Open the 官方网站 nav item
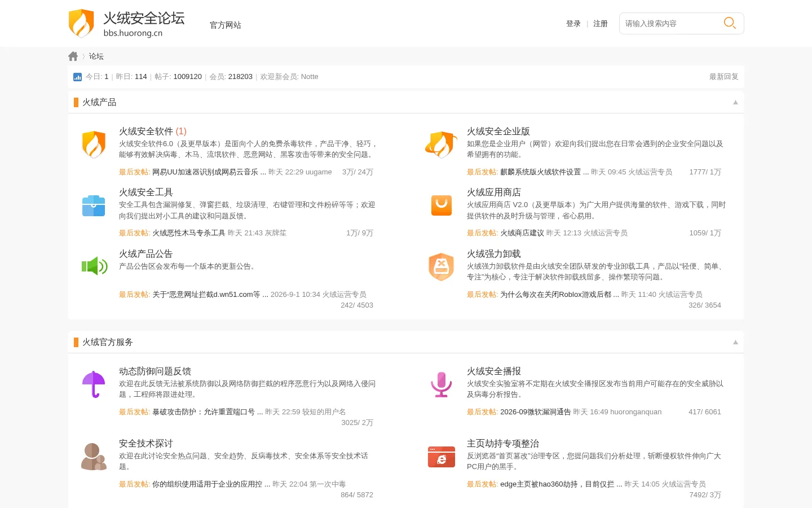Image resolution: width=812 pixels, height=508 pixels. pos(226,25)
